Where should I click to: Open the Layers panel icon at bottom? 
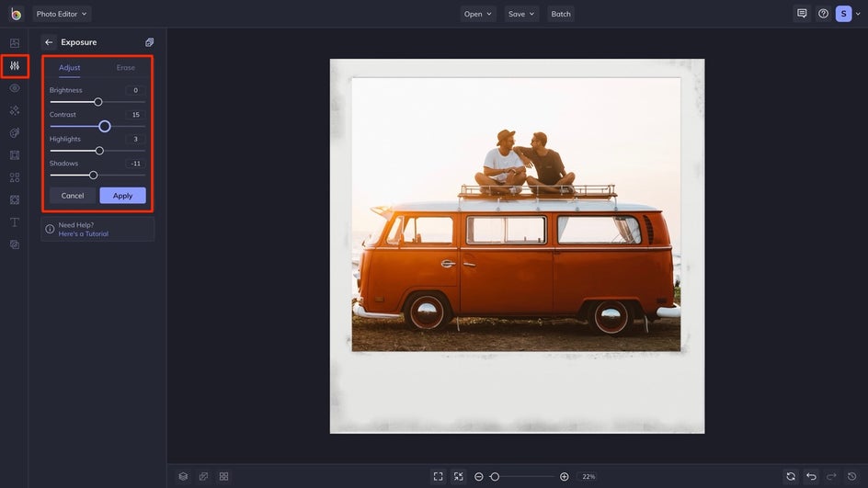click(x=183, y=476)
